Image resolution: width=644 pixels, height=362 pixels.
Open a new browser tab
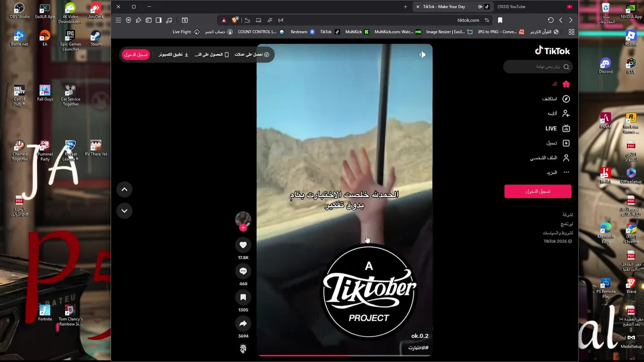click(x=406, y=7)
